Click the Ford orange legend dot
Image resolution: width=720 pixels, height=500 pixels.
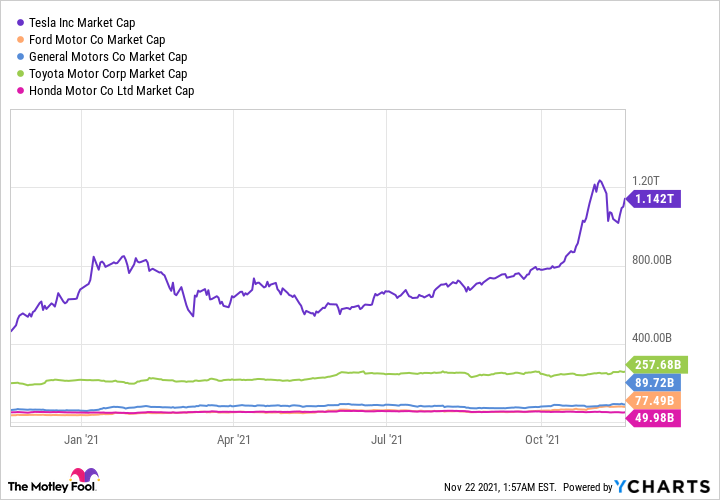pos(20,39)
